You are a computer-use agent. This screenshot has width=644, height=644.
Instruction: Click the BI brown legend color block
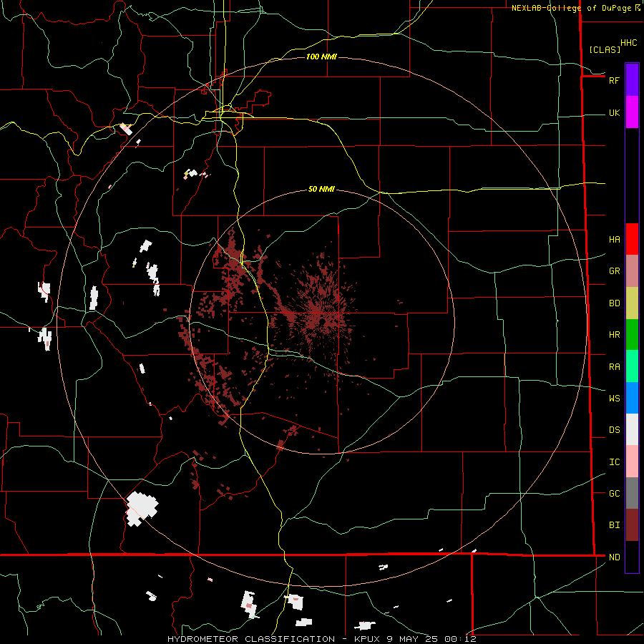(x=632, y=525)
